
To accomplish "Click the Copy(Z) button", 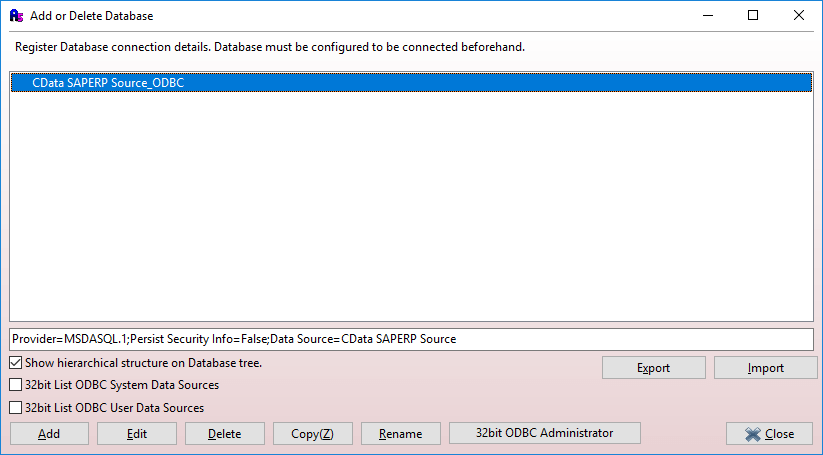I will click(313, 434).
